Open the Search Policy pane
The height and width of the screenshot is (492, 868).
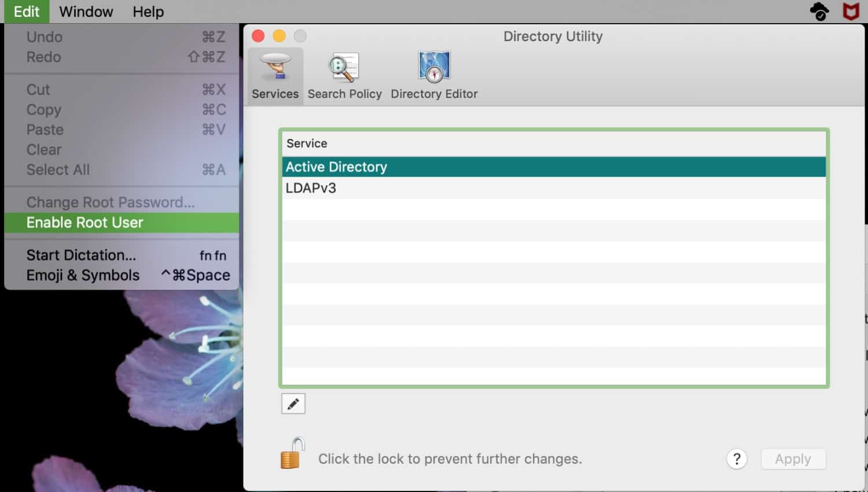344,76
